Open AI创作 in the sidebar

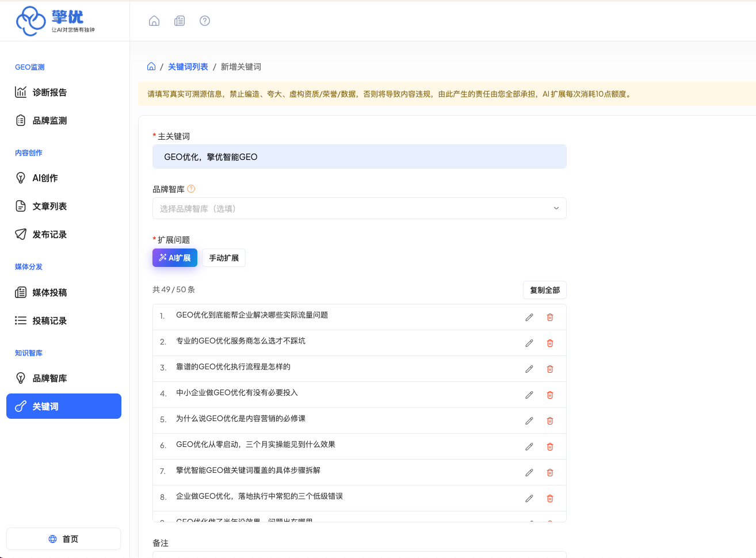[64, 178]
